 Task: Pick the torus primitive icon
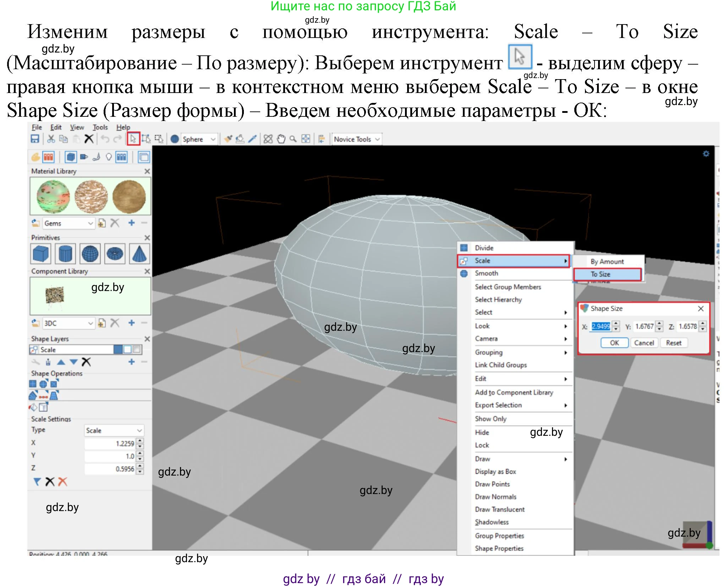coord(115,254)
